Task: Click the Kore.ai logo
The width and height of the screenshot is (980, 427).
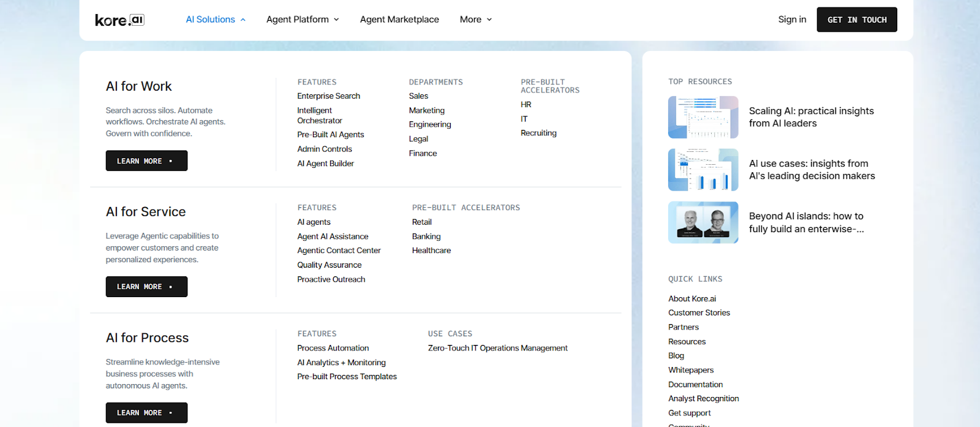Action: click(x=119, y=20)
